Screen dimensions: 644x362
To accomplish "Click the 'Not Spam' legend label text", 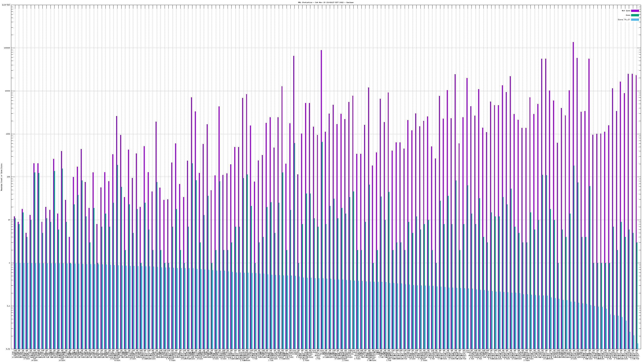I will click(626, 11).
